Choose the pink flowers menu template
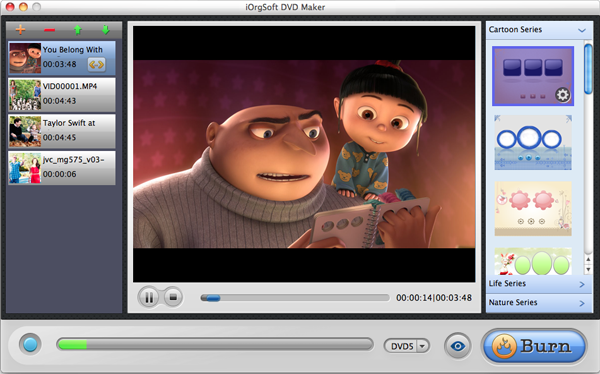The width and height of the screenshot is (600, 374). [533, 209]
